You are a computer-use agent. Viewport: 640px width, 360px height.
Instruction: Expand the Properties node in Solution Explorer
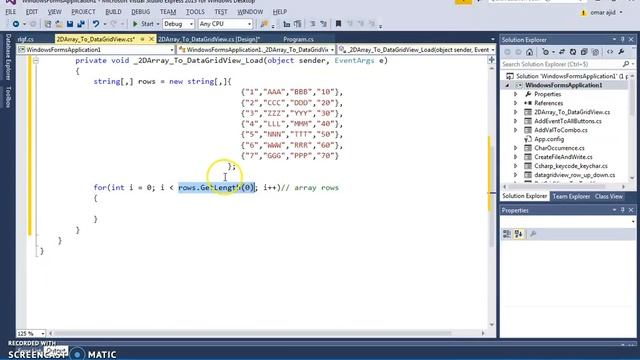point(516,94)
